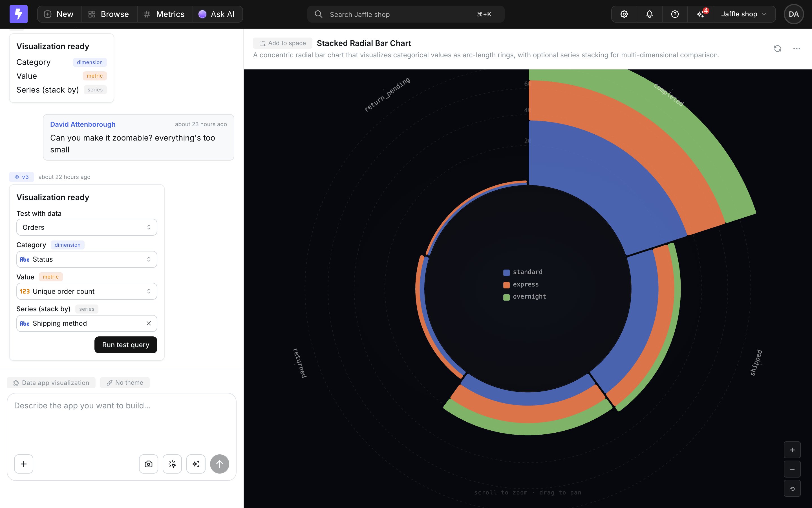Refresh the Stacked Radial Bar Chart

point(777,48)
